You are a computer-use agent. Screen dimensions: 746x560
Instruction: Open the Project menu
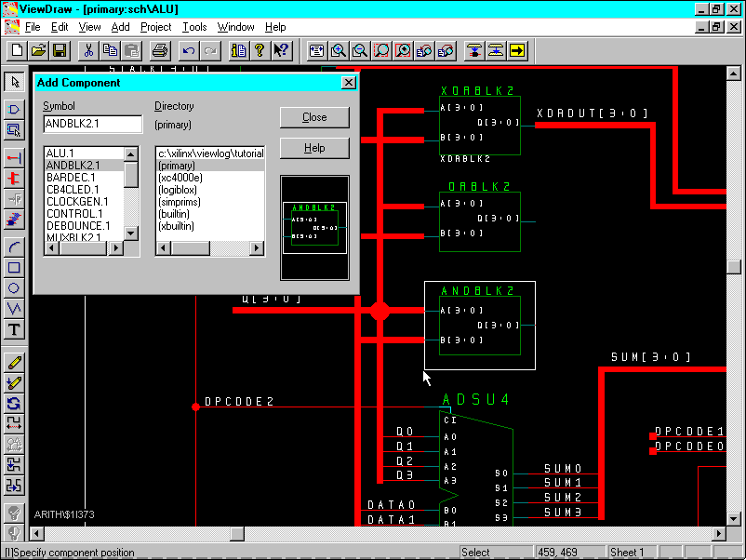(x=155, y=27)
